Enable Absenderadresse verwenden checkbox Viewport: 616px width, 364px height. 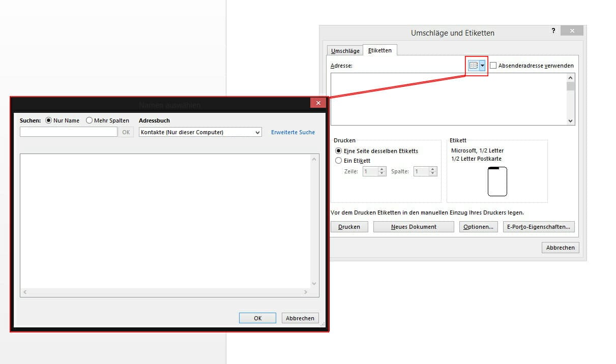(493, 66)
